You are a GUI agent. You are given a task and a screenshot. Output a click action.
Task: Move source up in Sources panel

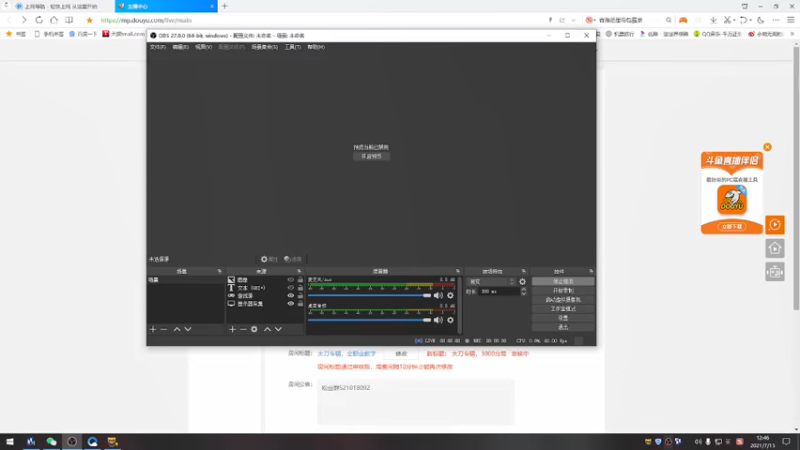(267, 330)
